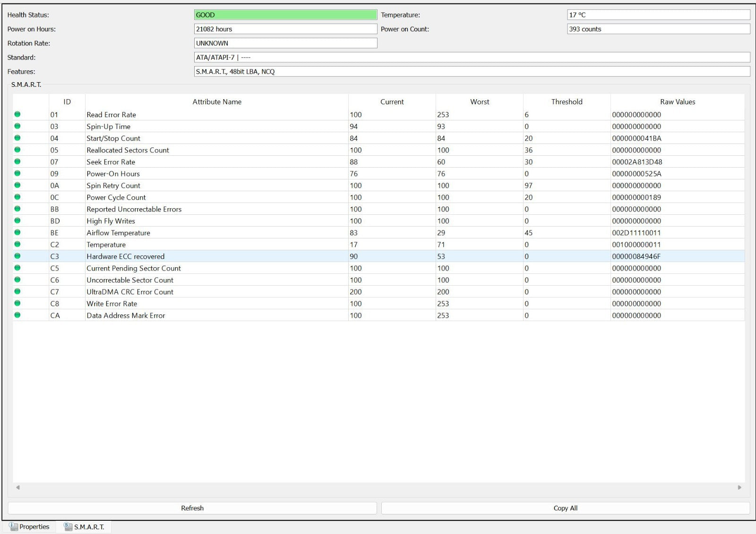
Task: Click raw value 002D11110011
Action: [x=636, y=233]
